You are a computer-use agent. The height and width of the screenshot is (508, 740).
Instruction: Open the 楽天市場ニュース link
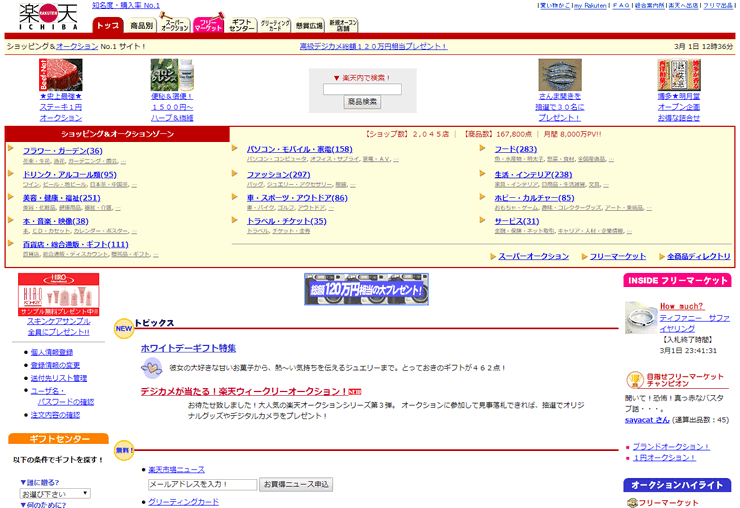[x=177, y=470]
